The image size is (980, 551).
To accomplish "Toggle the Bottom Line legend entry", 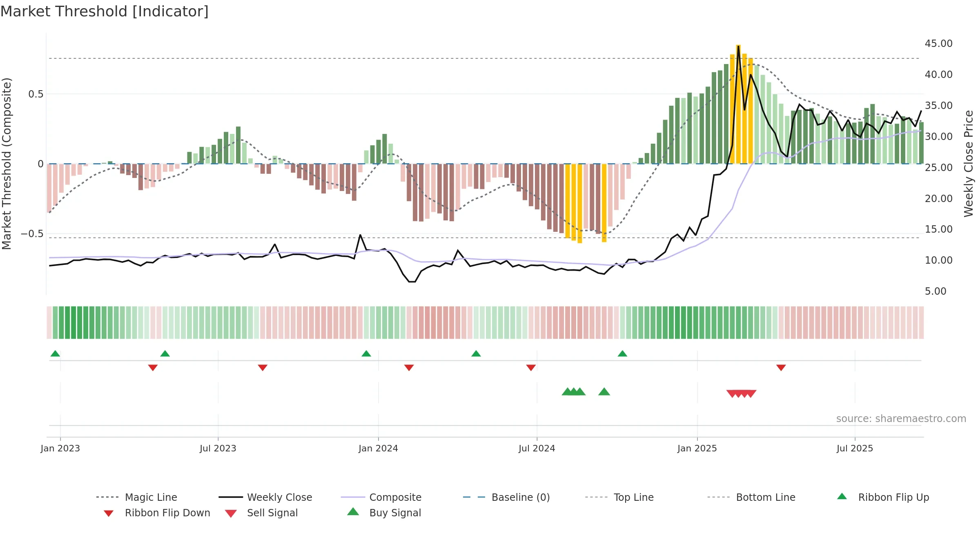I will pos(751,497).
